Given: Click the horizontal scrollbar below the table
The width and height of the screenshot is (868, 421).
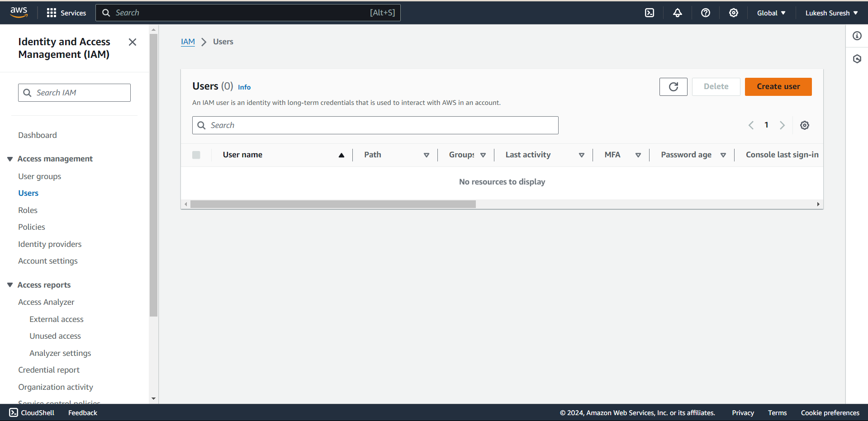Looking at the screenshot, I should click(332, 204).
